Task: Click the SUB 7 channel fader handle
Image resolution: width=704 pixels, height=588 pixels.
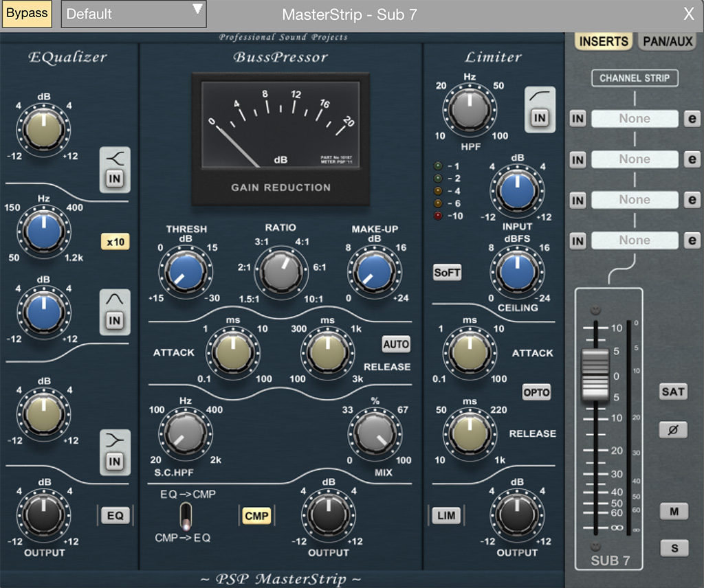Action: point(595,374)
